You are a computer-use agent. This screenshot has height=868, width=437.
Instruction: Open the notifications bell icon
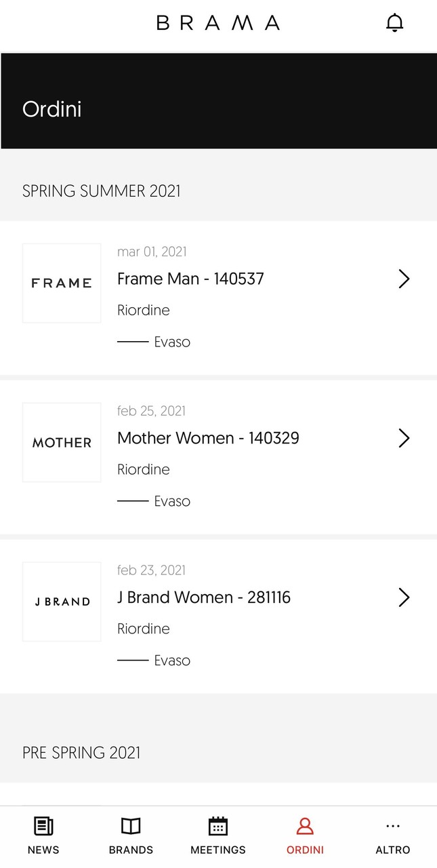[x=394, y=22]
